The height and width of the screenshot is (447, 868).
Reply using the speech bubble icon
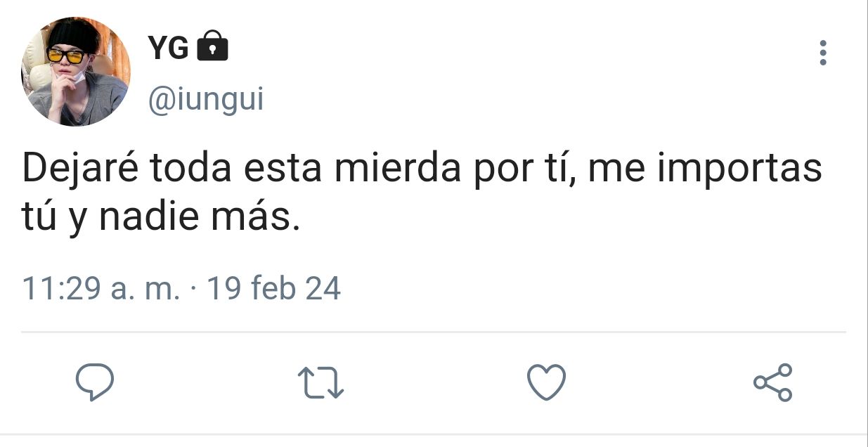(x=95, y=382)
